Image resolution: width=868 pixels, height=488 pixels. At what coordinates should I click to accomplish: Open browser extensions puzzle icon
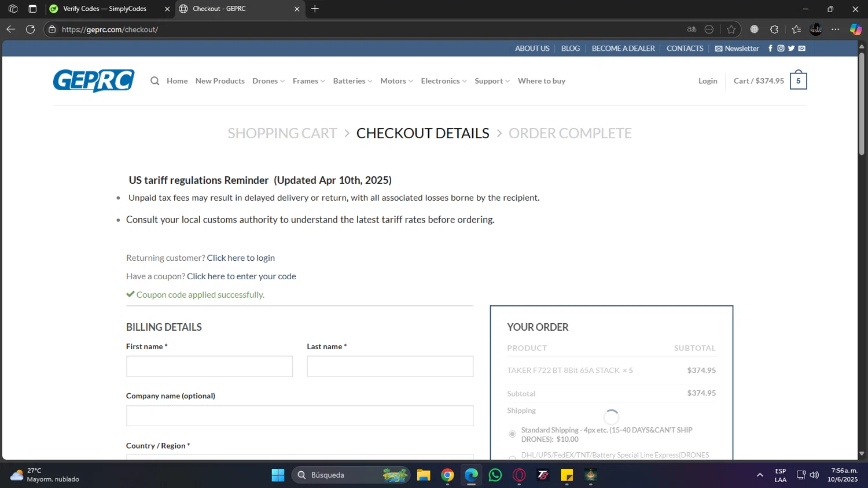coord(774,29)
